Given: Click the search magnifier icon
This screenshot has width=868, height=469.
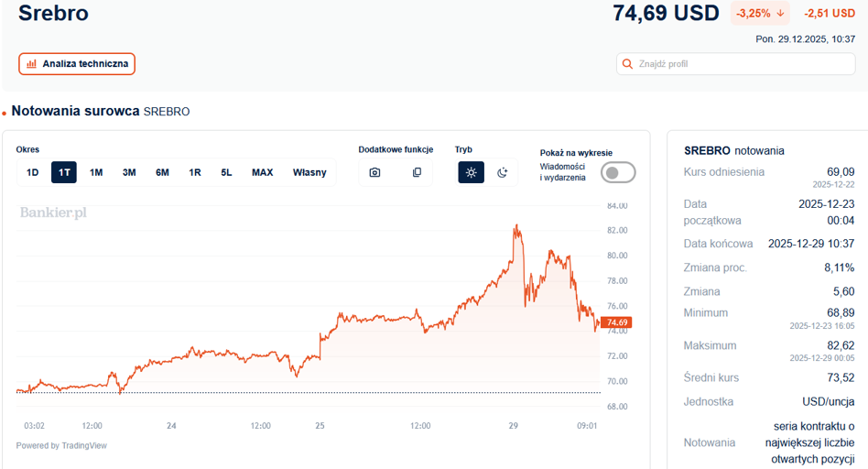Looking at the screenshot, I should pyautogui.click(x=627, y=64).
